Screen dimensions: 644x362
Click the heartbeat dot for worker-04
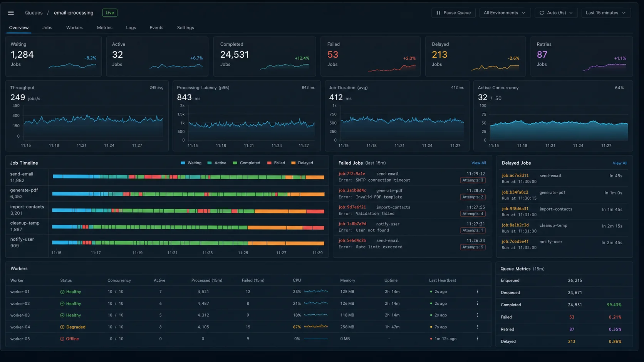pos(431,327)
